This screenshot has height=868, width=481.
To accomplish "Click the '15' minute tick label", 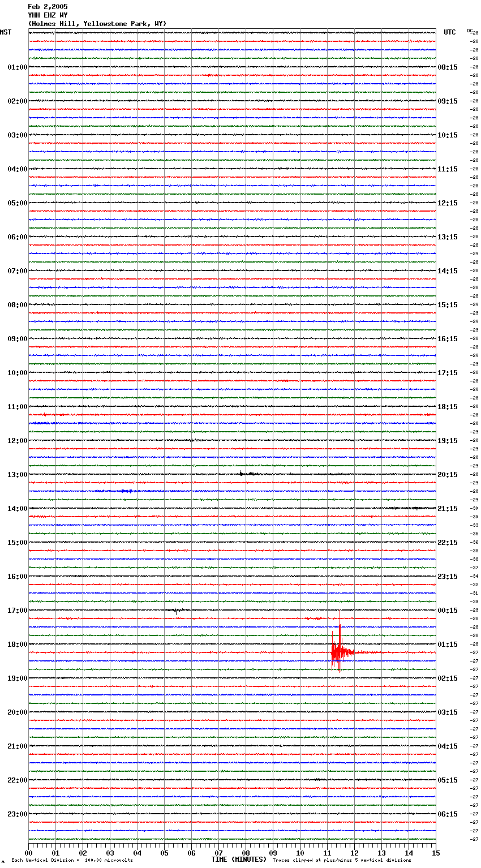I will pyautogui.click(x=436, y=853).
